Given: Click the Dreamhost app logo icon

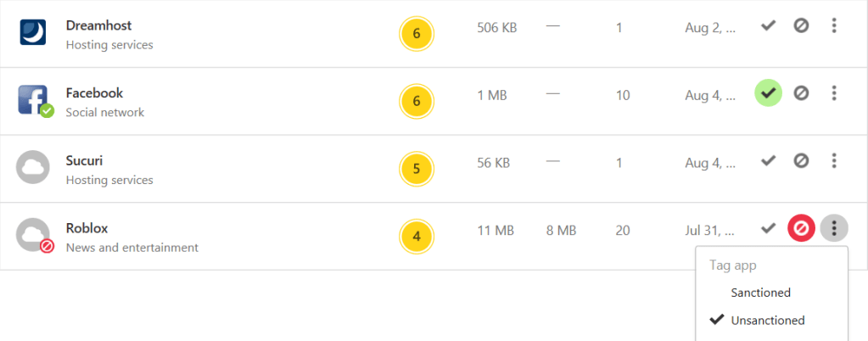Looking at the screenshot, I should [34, 32].
